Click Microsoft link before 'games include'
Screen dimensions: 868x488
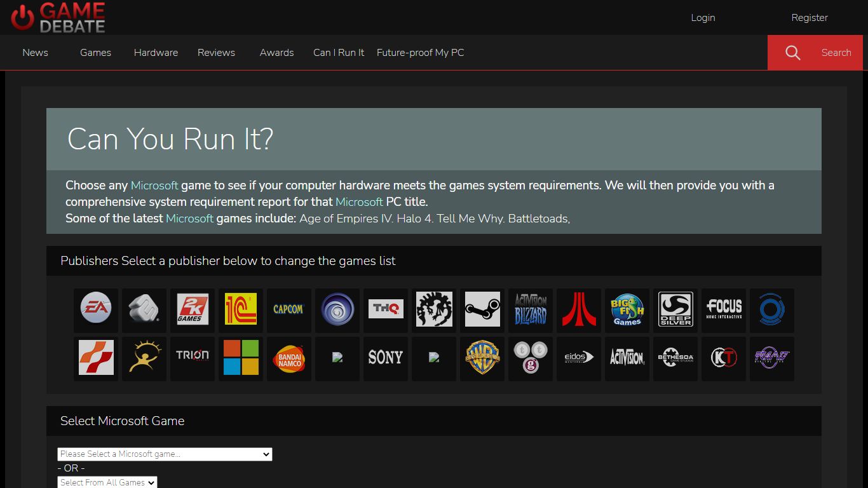(x=189, y=219)
